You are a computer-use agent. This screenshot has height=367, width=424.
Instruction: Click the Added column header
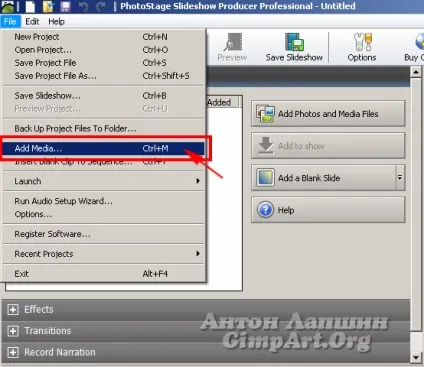click(222, 102)
